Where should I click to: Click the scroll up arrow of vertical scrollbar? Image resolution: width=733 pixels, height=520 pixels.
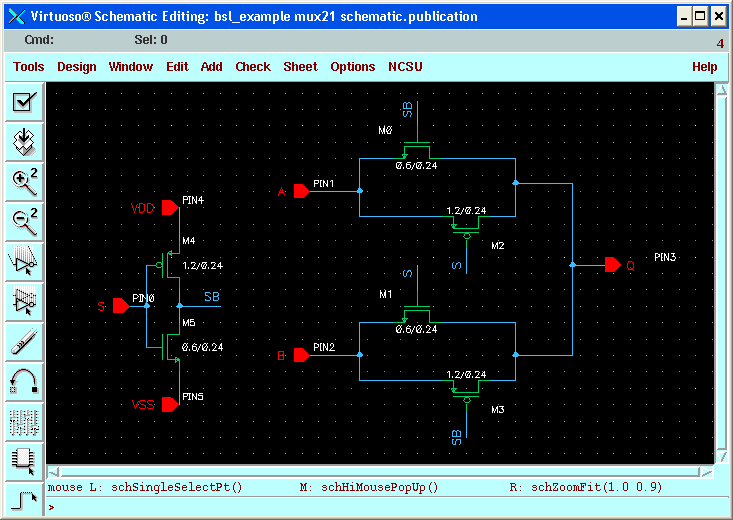pos(721,89)
